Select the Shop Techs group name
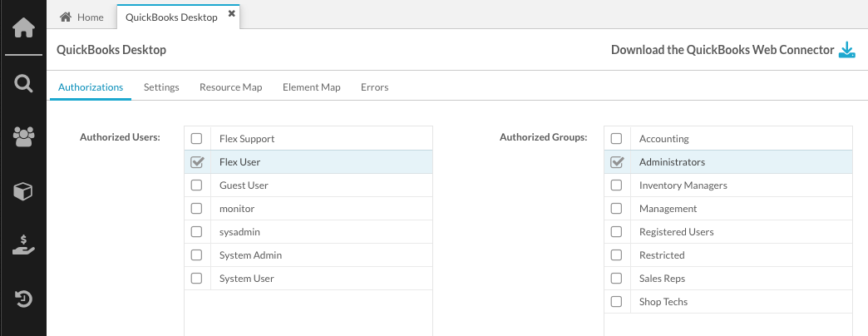 663,302
